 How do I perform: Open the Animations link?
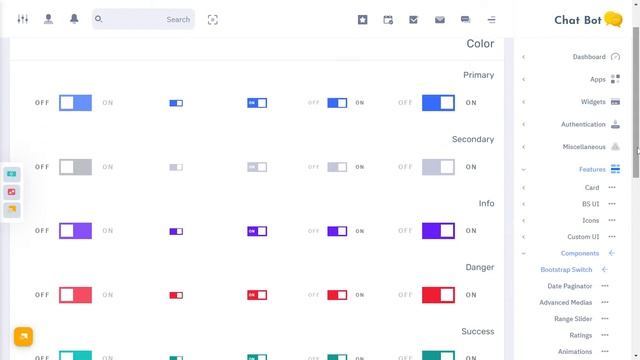[x=575, y=351]
